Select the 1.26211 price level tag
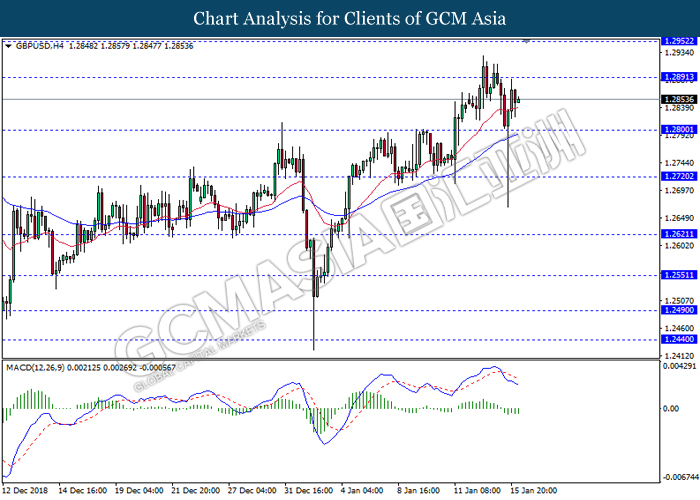 click(x=679, y=234)
